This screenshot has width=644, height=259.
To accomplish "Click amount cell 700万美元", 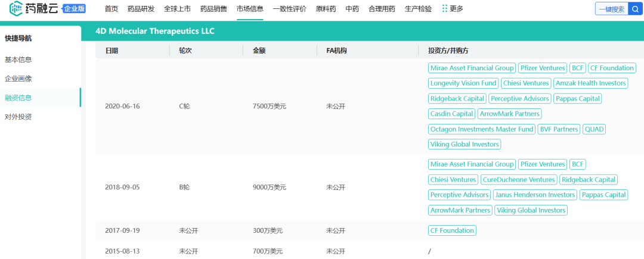I will point(268,251).
